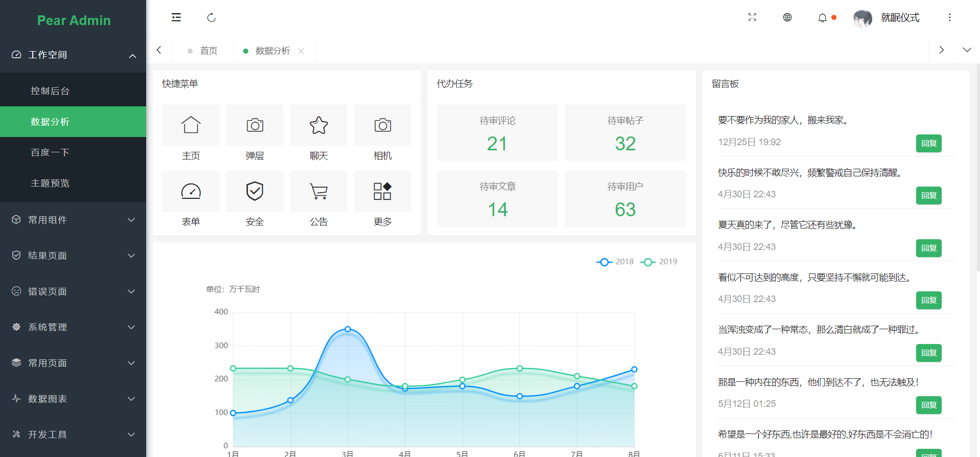Click the three-dot more options icon
This screenshot has width=980, height=457.
coord(949,17)
